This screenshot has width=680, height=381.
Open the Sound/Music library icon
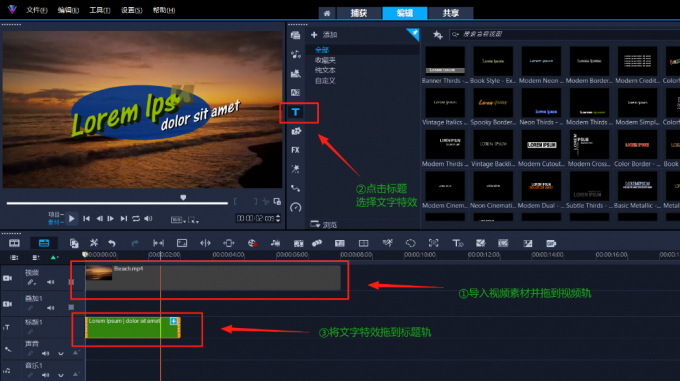(295, 54)
